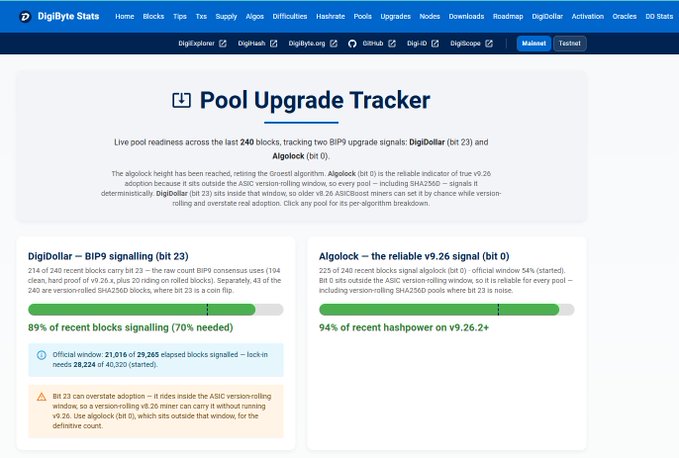Open the Difficulties page
This screenshot has height=458, width=679.
pyautogui.click(x=290, y=16)
